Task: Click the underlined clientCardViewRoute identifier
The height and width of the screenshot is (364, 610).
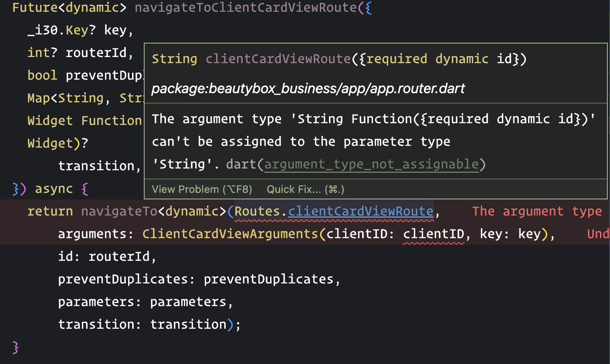Action: point(361,211)
